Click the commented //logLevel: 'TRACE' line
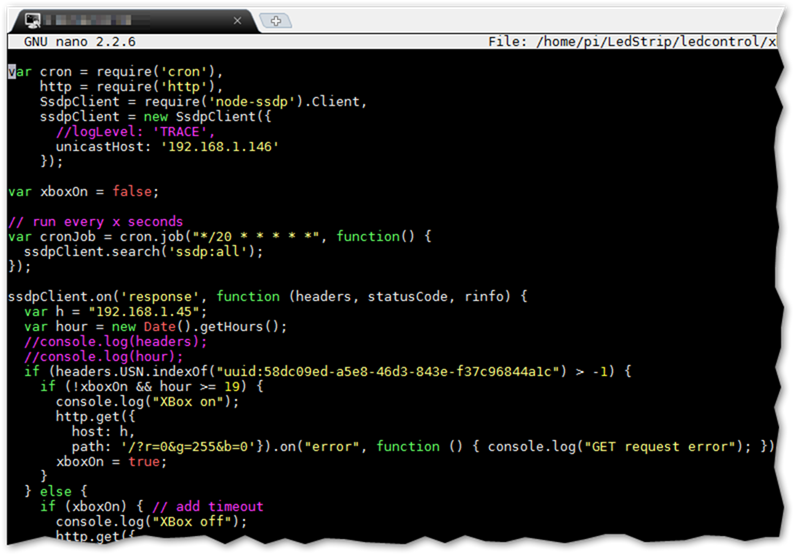Viewport: 796px width, 556px height. point(135,131)
